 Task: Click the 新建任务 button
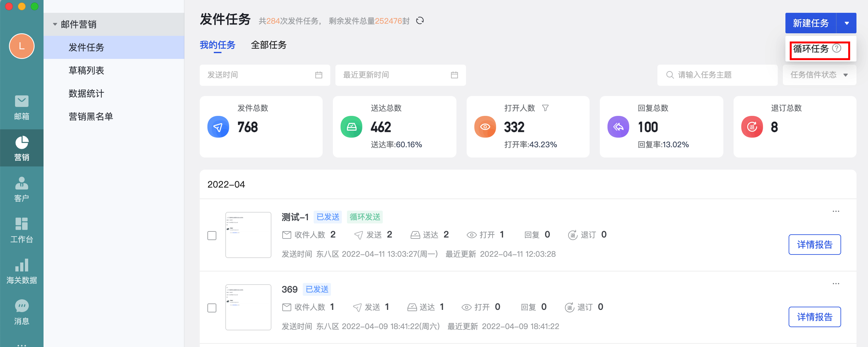(810, 23)
